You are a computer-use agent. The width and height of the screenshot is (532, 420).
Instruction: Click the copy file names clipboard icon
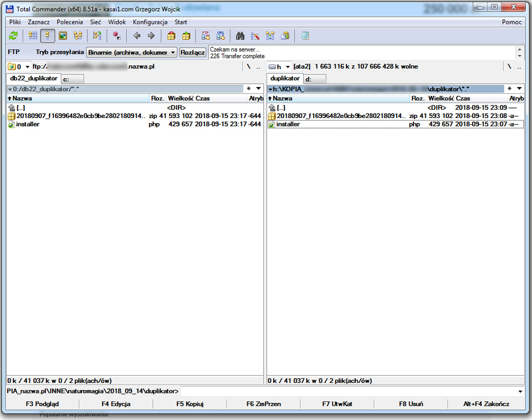point(285,35)
